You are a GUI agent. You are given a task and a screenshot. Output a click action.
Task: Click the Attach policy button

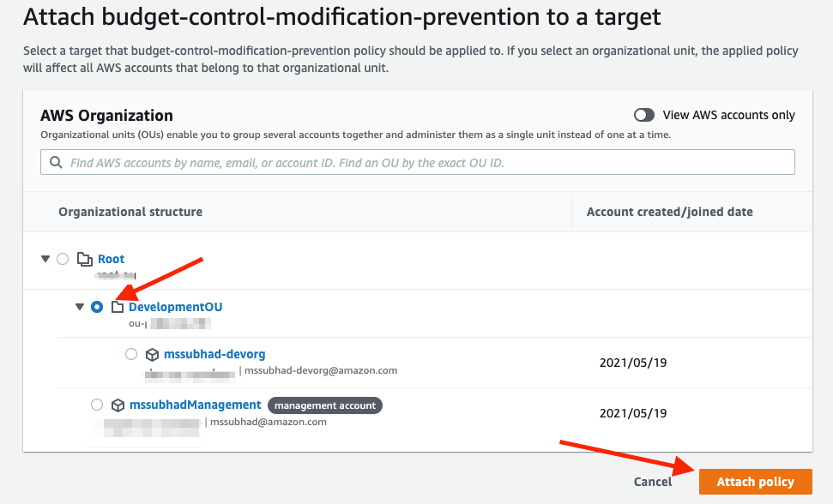click(x=755, y=482)
